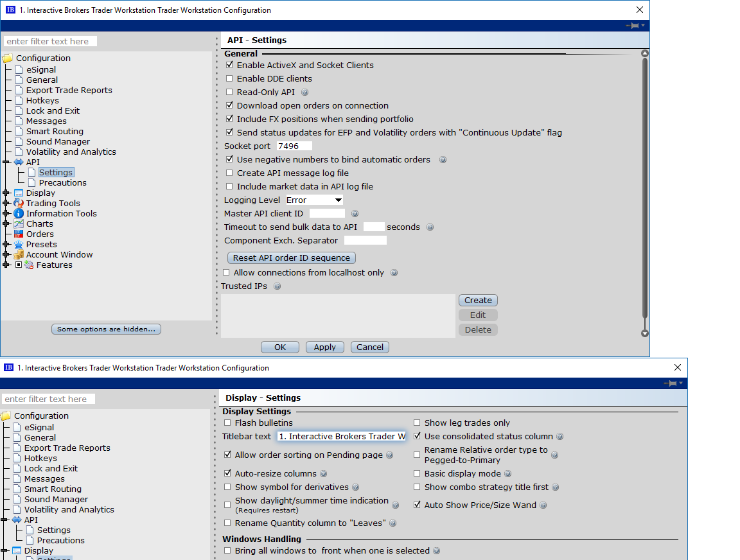Expand the Account Window node
This screenshot has width=740, height=560.
tap(6, 255)
